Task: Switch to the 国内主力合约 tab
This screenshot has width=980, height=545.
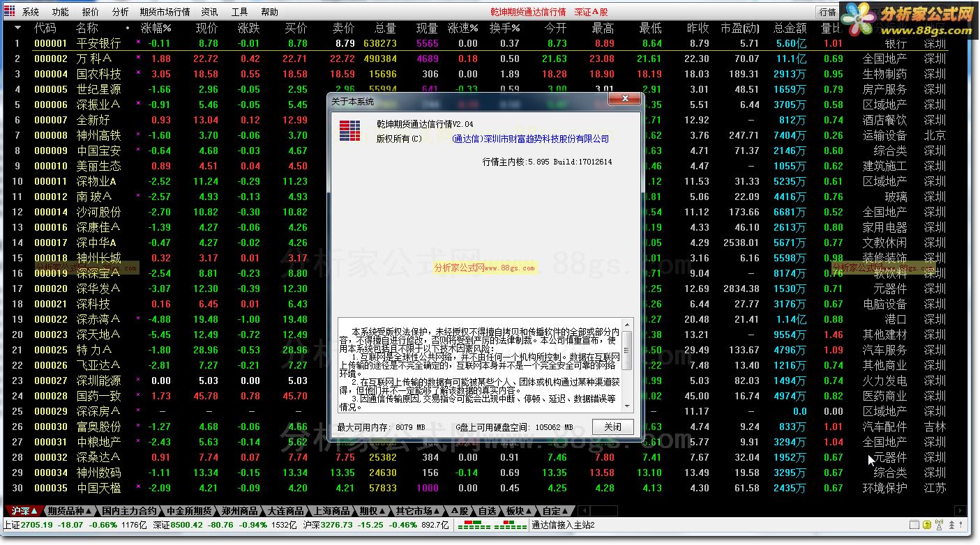Action: [x=129, y=511]
